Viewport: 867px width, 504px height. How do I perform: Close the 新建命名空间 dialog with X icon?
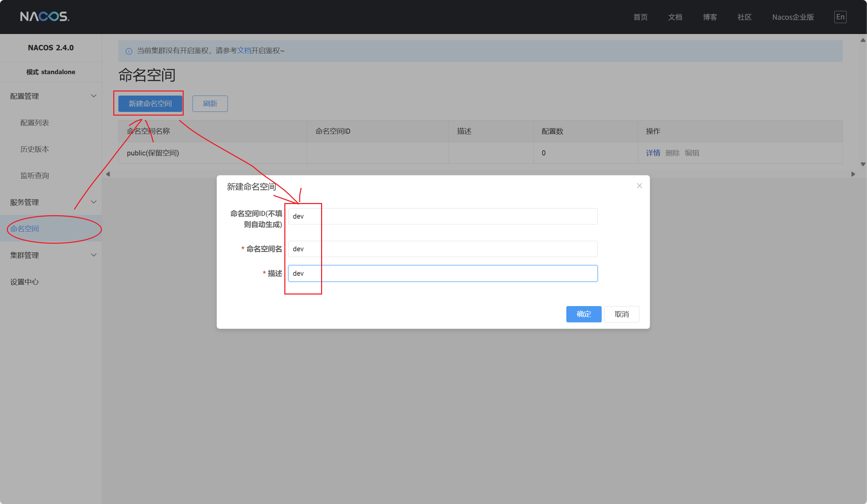point(639,186)
